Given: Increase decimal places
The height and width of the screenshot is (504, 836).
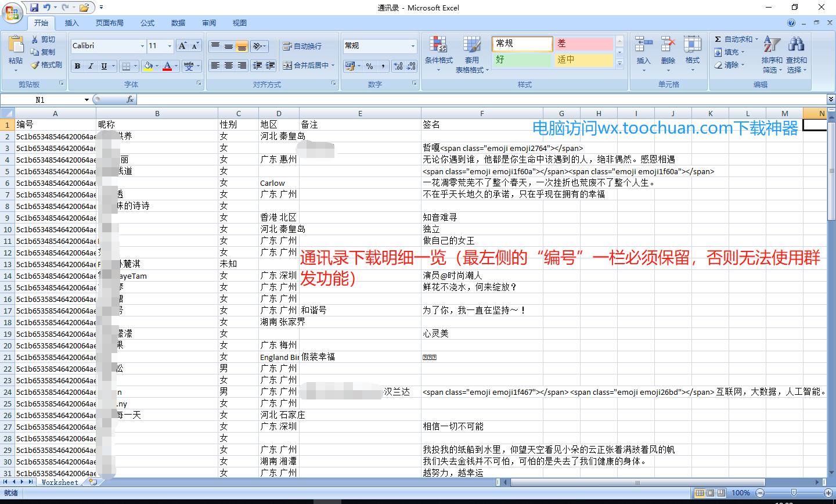Looking at the screenshot, I should [398, 66].
